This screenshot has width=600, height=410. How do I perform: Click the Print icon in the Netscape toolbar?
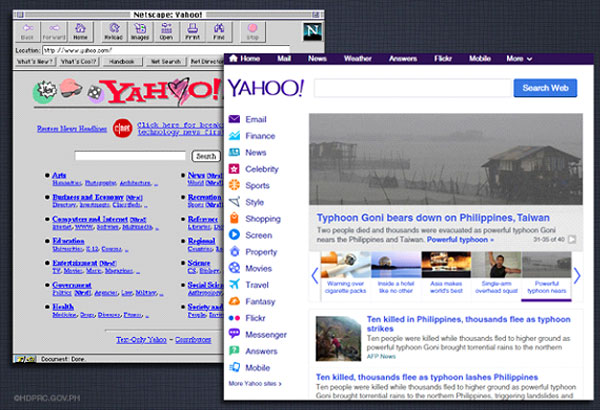(192, 32)
